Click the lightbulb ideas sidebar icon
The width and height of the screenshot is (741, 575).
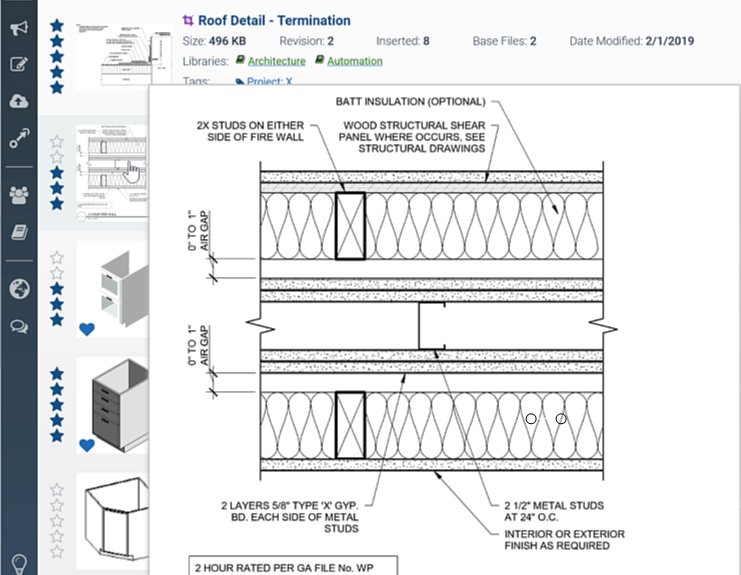coord(19,563)
